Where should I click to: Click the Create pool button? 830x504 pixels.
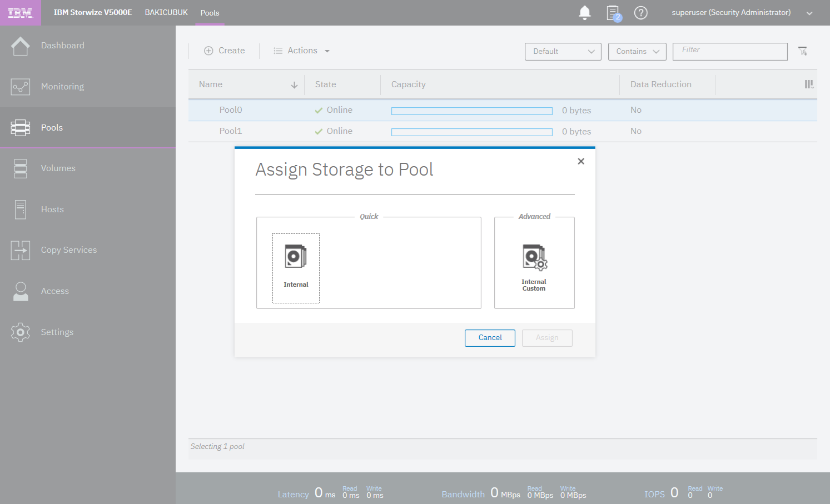[225, 51]
